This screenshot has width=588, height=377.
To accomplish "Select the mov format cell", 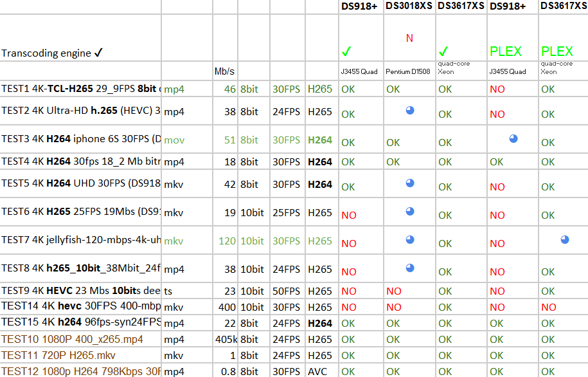I will click(187, 139).
